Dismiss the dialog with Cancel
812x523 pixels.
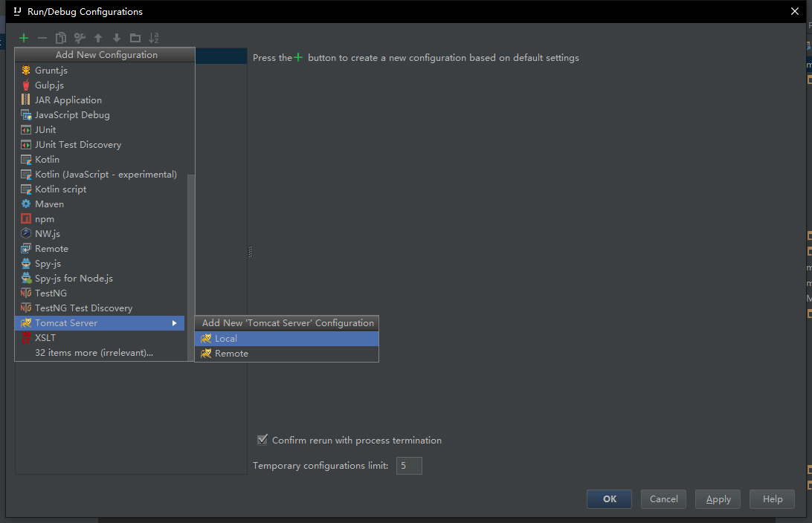pos(663,498)
